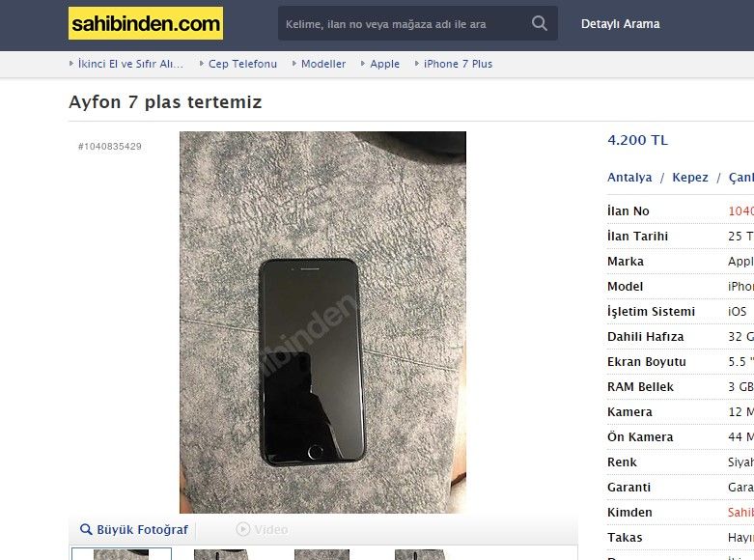Click the Büyük Fotoğraf magnifier icon

pyautogui.click(x=86, y=529)
